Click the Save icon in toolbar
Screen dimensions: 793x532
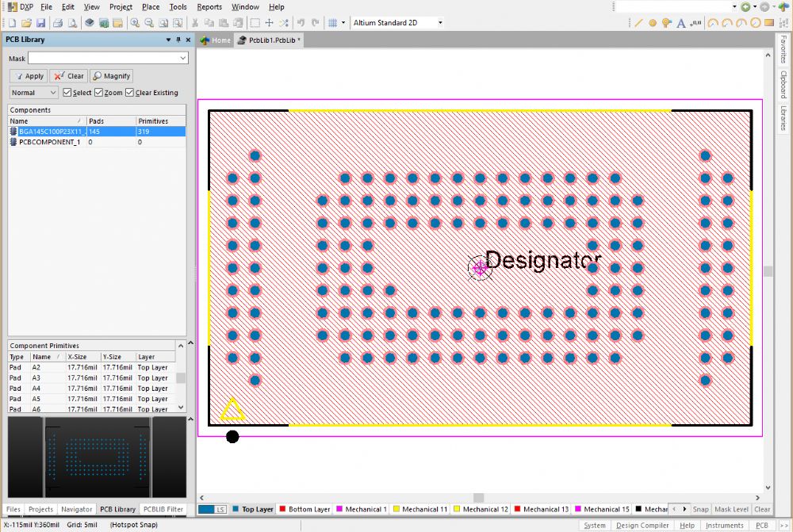(x=41, y=23)
